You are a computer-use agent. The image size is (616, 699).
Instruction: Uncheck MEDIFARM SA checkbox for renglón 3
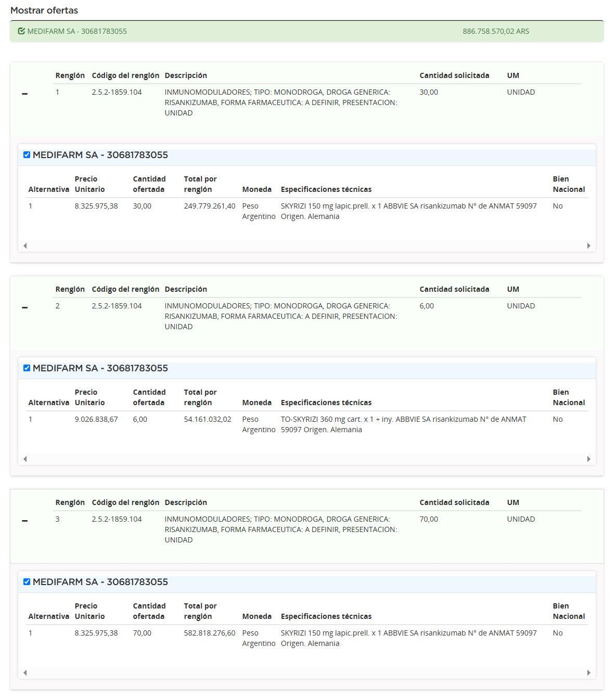[27, 582]
